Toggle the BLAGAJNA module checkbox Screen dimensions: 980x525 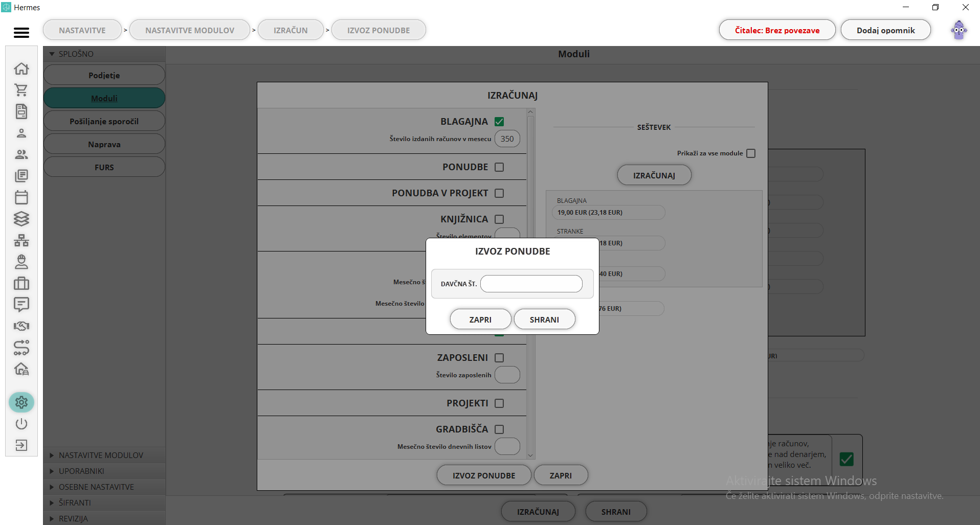tap(499, 122)
